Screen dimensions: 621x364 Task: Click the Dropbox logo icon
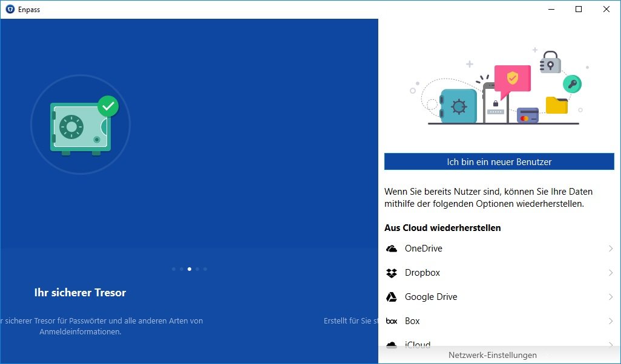click(x=391, y=273)
